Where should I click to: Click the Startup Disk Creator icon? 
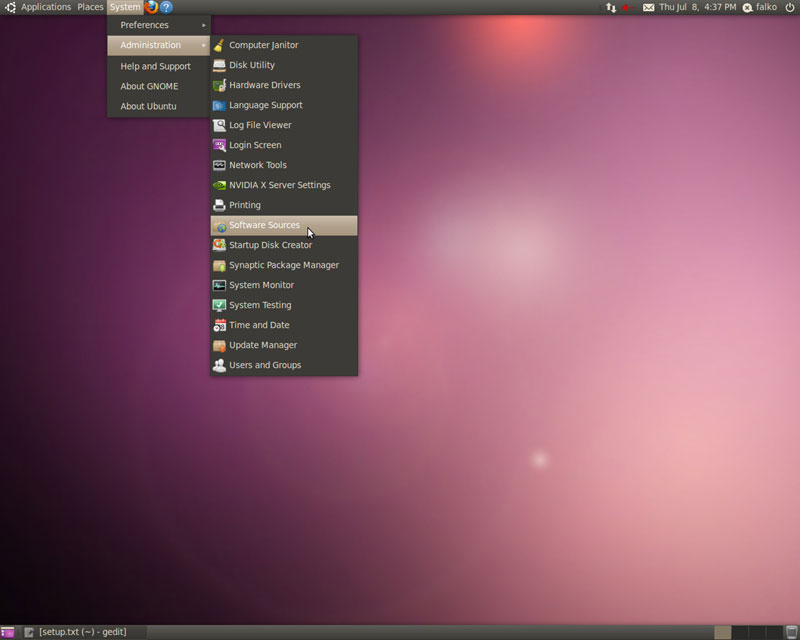(x=219, y=245)
